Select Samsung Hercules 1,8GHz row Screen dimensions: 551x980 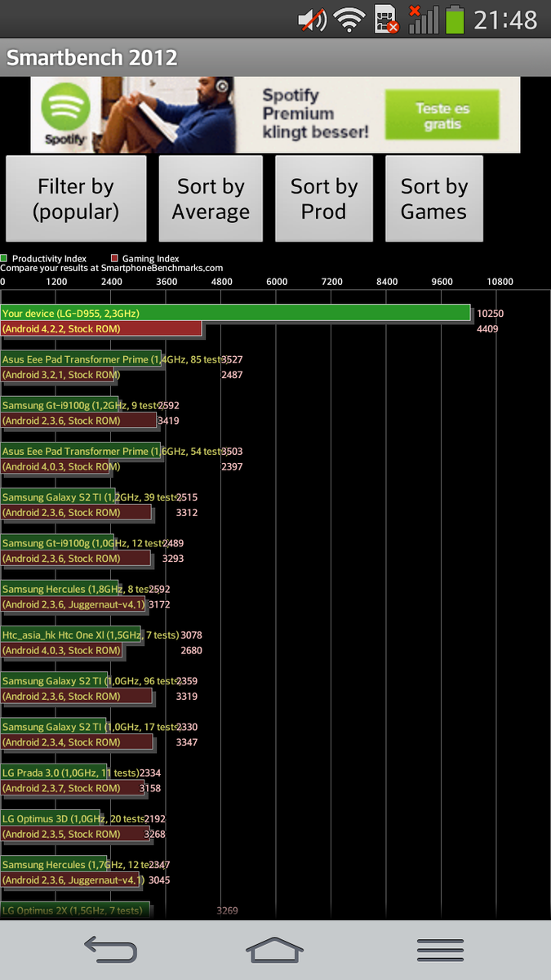[86, 596]
